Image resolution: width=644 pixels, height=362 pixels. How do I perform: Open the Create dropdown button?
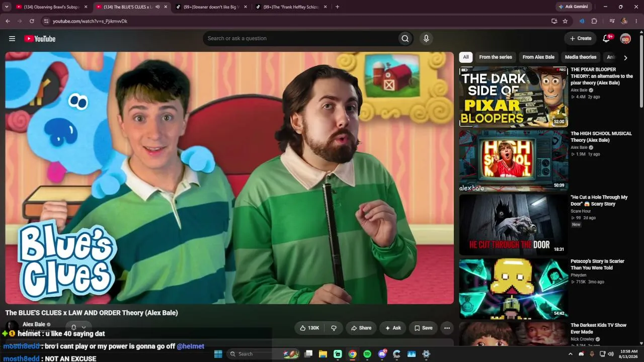pyautogui.click(x=581, y=39)
